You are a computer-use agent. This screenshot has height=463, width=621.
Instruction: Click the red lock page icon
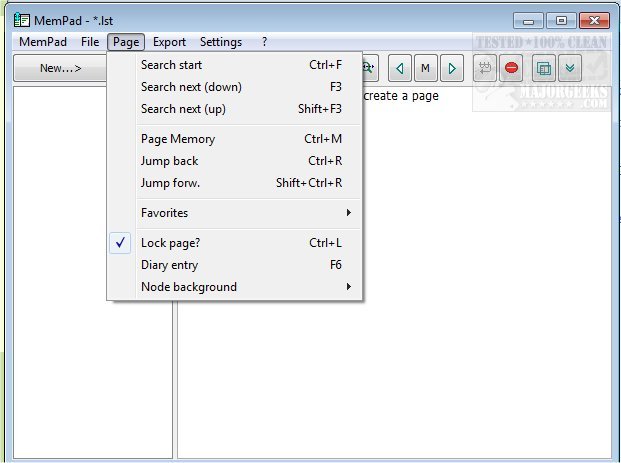(511, 68)
